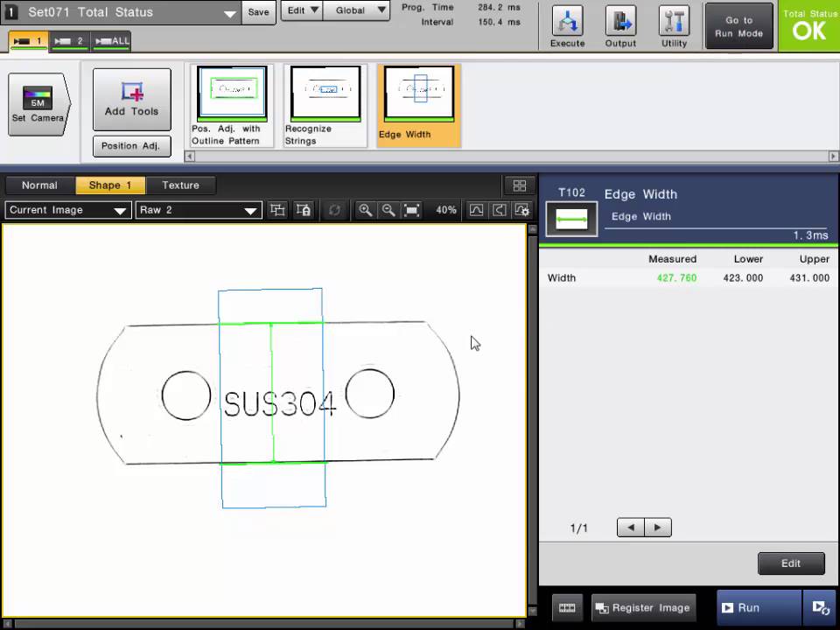Image resolution: width=840 pixels, height=630 pixels.
Task: Click Go to Run Mode
Action: click(x=738, y=26)
